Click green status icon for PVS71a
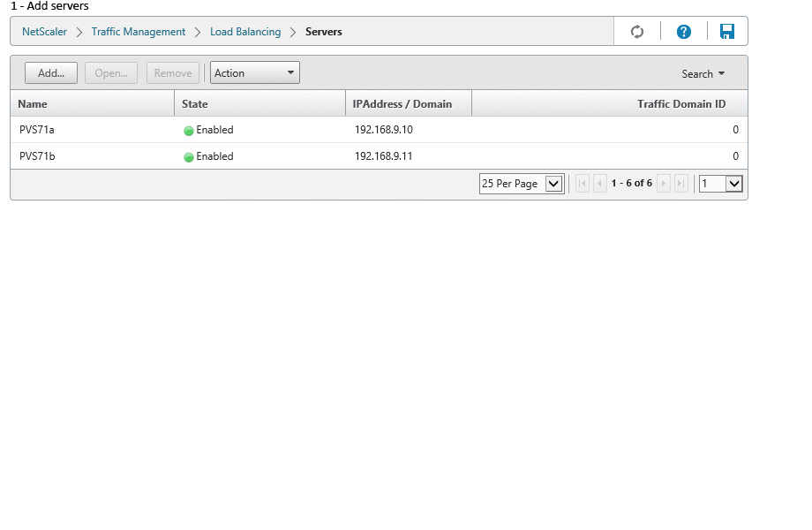 (x=188, y=131)
